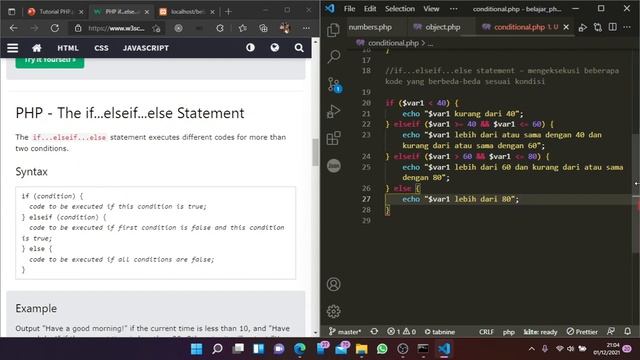The height and width of the screenshot is (360, 640).
Task: Click the kite ready status item
Action: tap(540, 331)
